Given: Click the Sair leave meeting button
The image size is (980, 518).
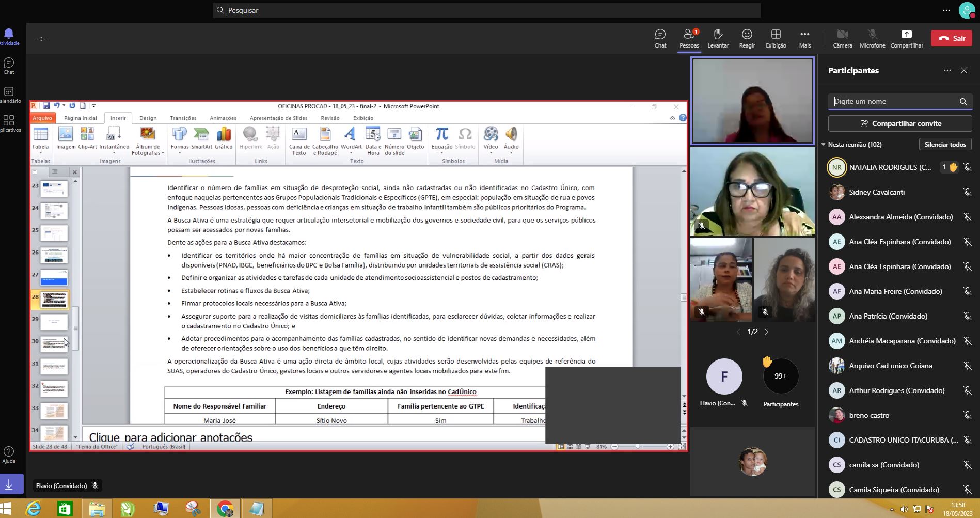Looking at the screenshot, I should [x=951, y=38].
